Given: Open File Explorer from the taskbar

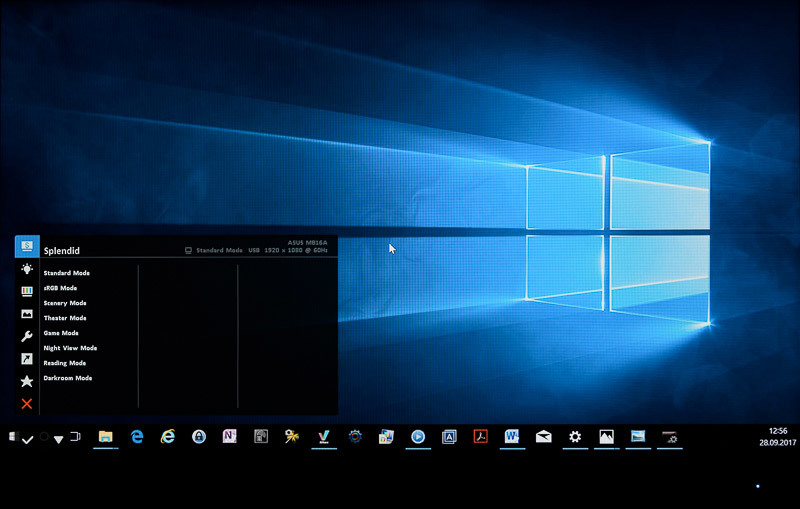Looking at the screenshot, I should 106,437.
